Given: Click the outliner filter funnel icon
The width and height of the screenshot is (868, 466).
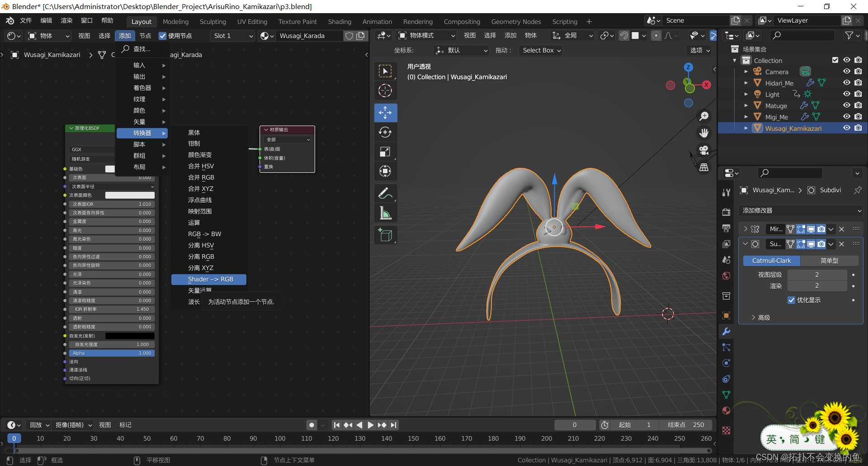Looking at the screenshot, I should point(849,35).
